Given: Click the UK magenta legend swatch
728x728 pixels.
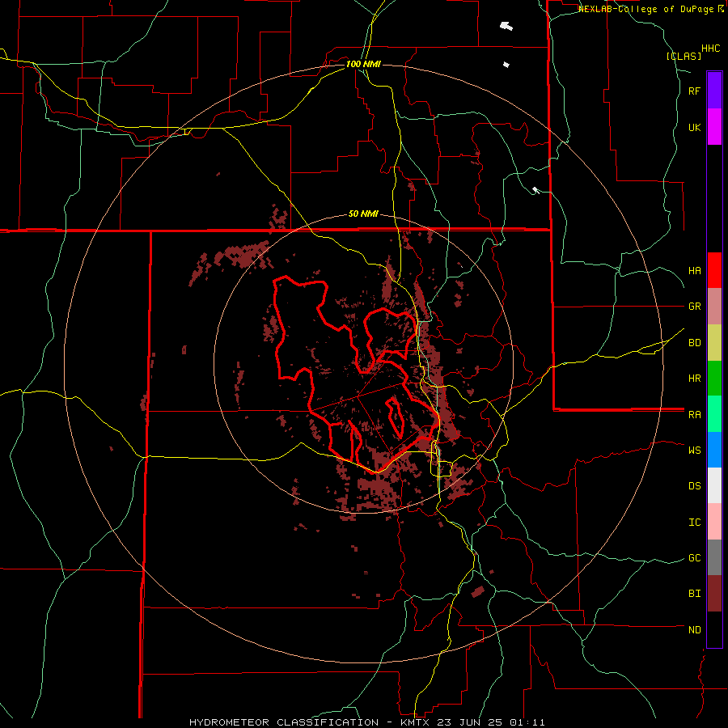Looking at the screenshot, I should coord(714,127).
